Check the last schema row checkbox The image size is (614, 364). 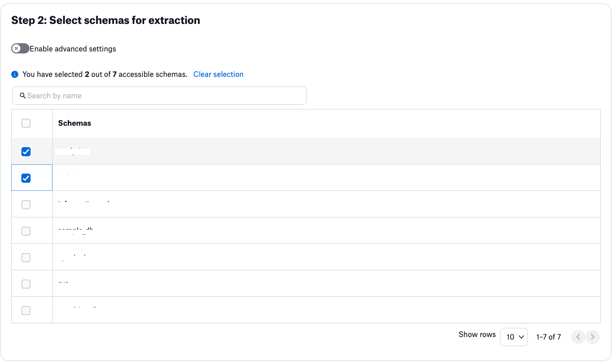pos(26,311)
